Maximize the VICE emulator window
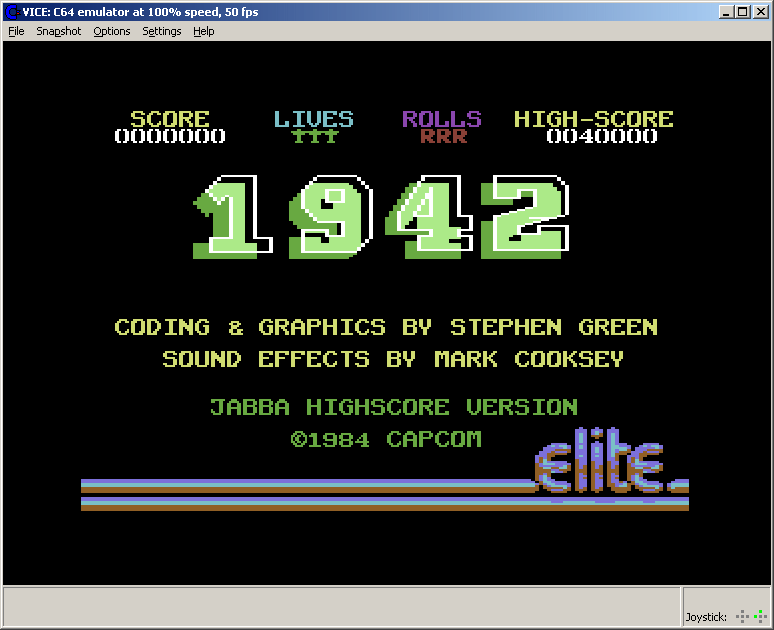Image resolution: width=774 pixels, height=630 pixels. pos(741,11)
